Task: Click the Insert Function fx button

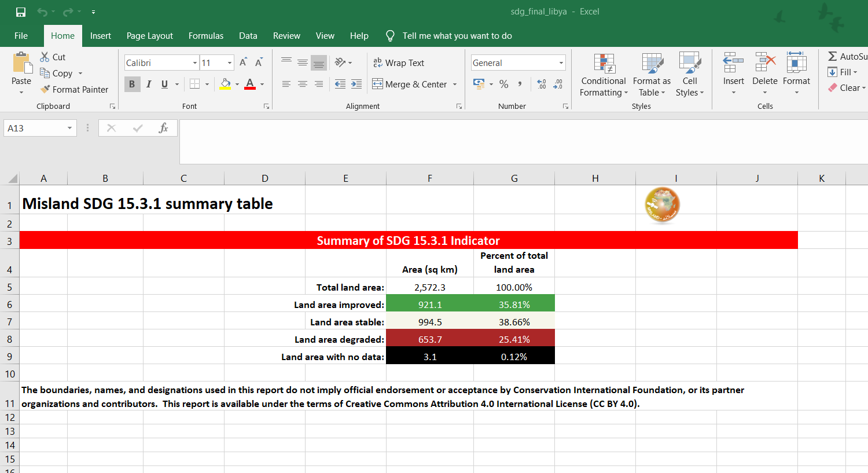Action: (x=163, y=128)
